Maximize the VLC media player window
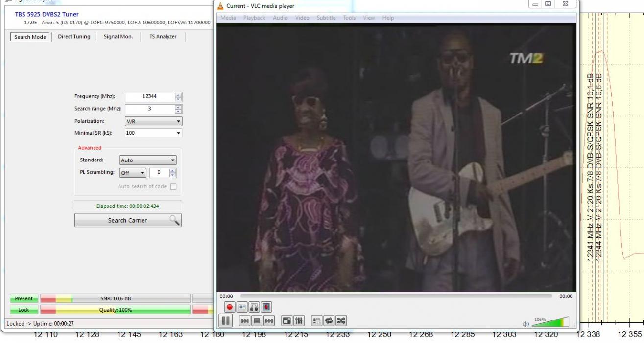Viewport: 644px width, 343px height. [x=548, y=4]
